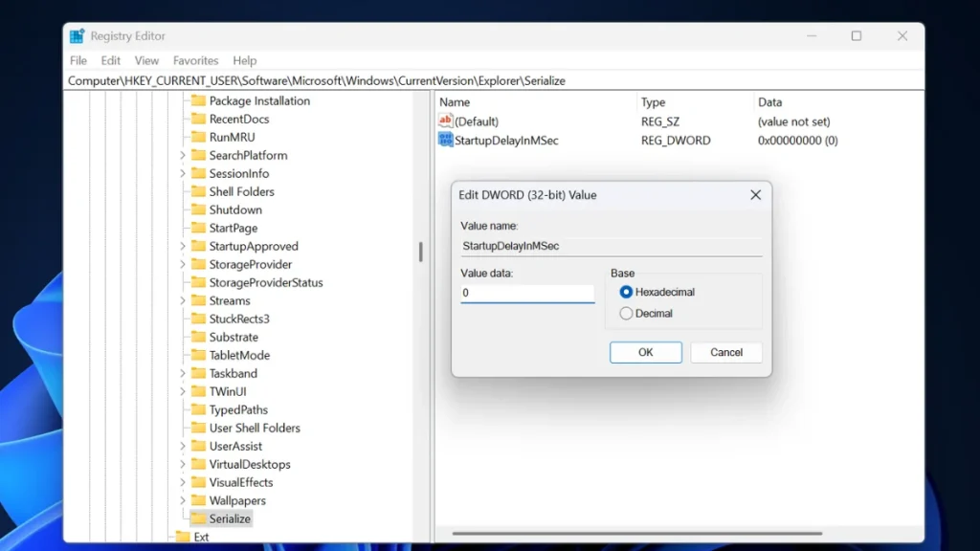Click the StorageProviderStatus folder icon

pyautogui.click(x=198, y=282)
